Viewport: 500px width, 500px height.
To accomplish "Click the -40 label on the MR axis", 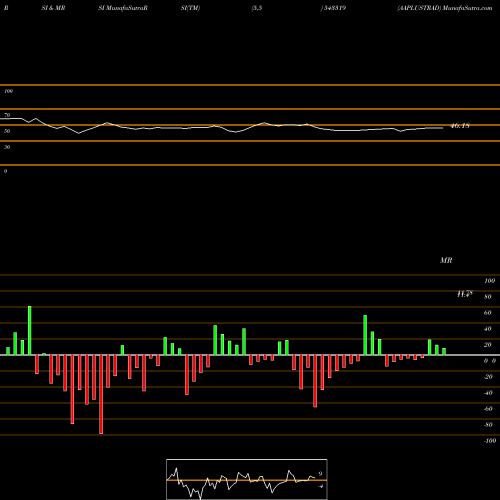I will [488, 393].
